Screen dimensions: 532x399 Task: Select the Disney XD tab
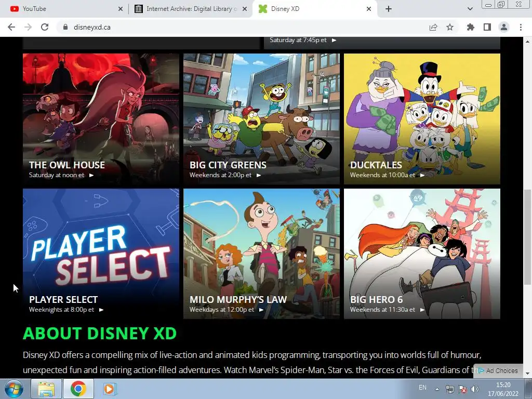point(314,9)
